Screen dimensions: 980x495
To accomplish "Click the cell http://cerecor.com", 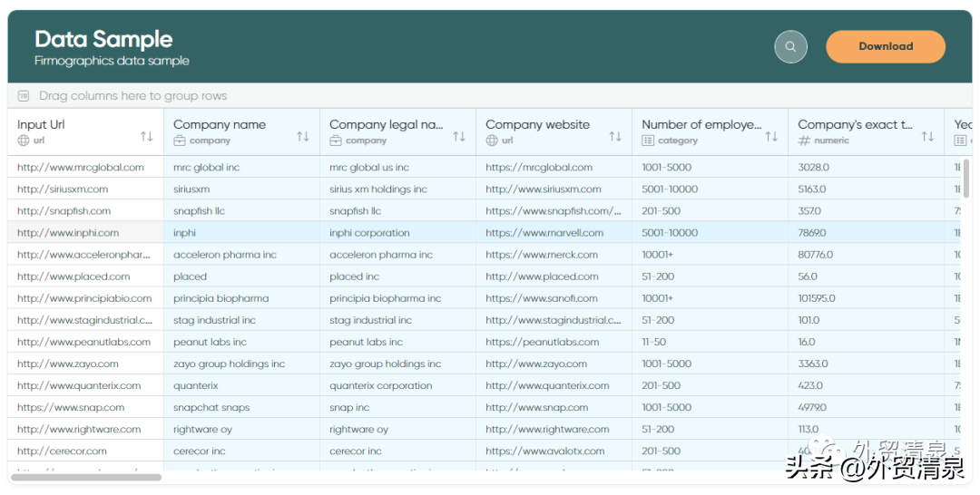I will [x=85, y=451].
